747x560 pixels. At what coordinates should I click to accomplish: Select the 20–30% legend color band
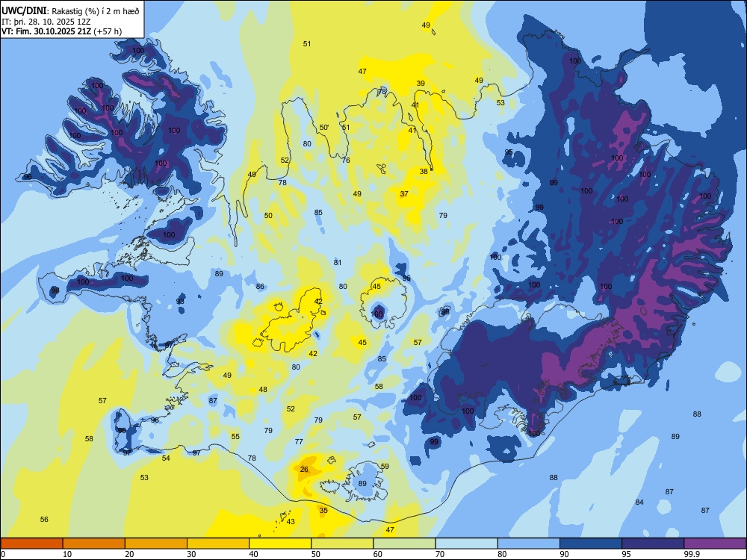156,544
